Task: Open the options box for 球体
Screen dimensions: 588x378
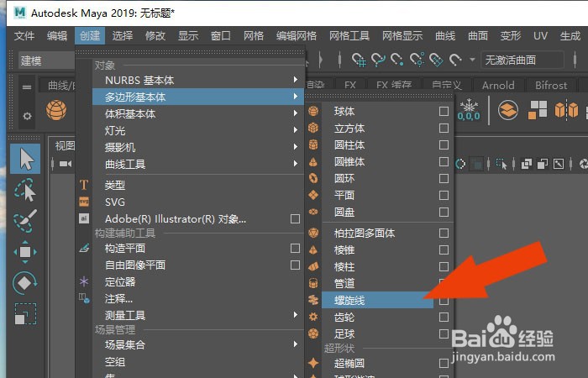Action: (x=444, y=112)
